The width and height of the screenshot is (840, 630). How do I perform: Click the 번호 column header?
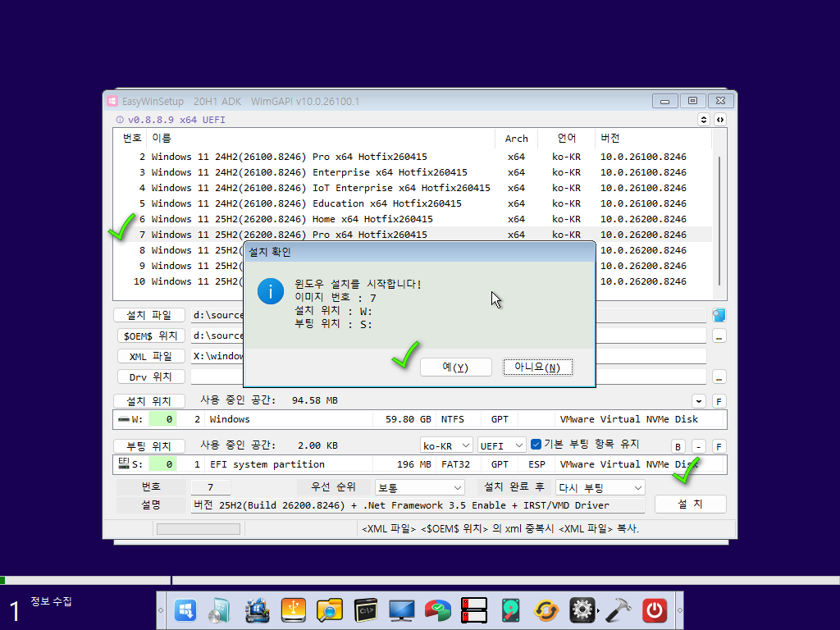(132, 138)
